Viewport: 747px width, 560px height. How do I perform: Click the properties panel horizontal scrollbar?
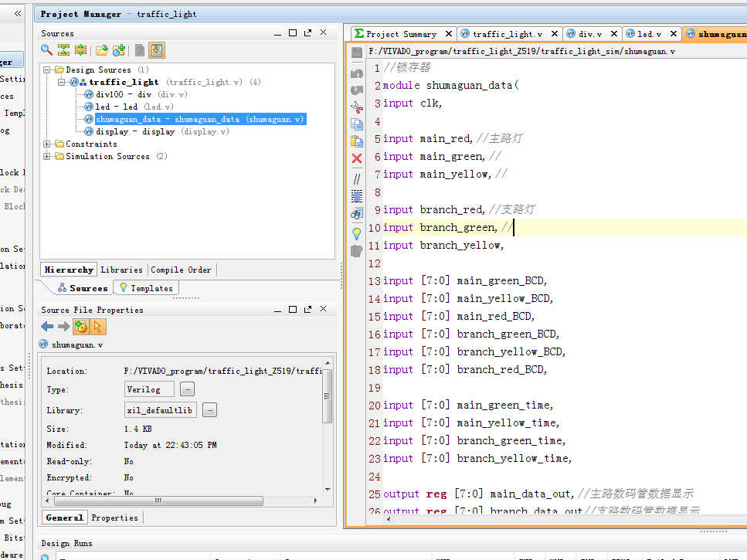click(158, 501)
